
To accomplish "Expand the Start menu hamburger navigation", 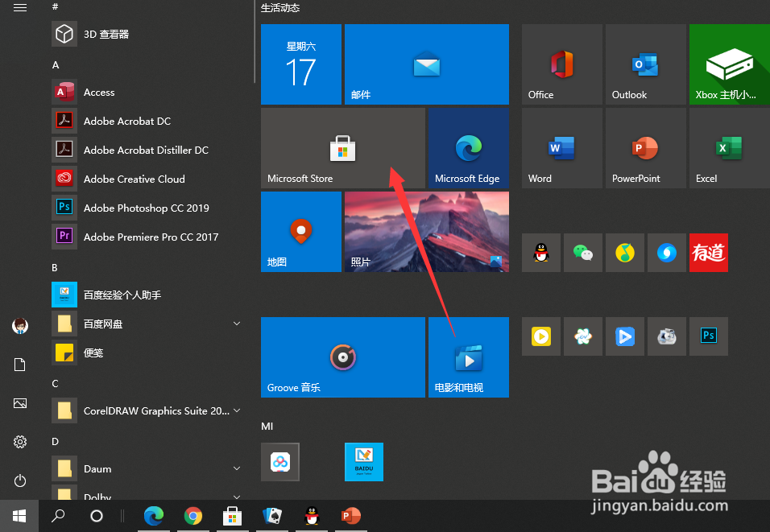I will pos(19,7).
